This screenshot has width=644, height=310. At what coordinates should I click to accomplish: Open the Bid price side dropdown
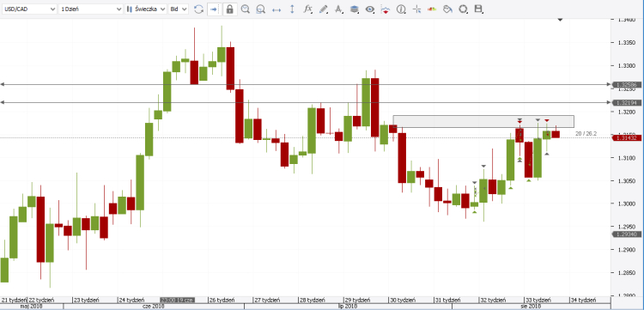pyautogui.click(x=179, y=9)
